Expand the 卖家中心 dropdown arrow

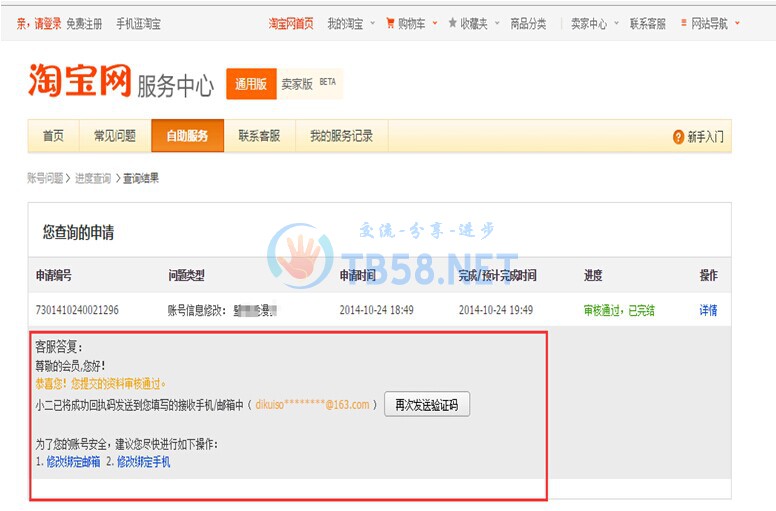tap(617, 23)
